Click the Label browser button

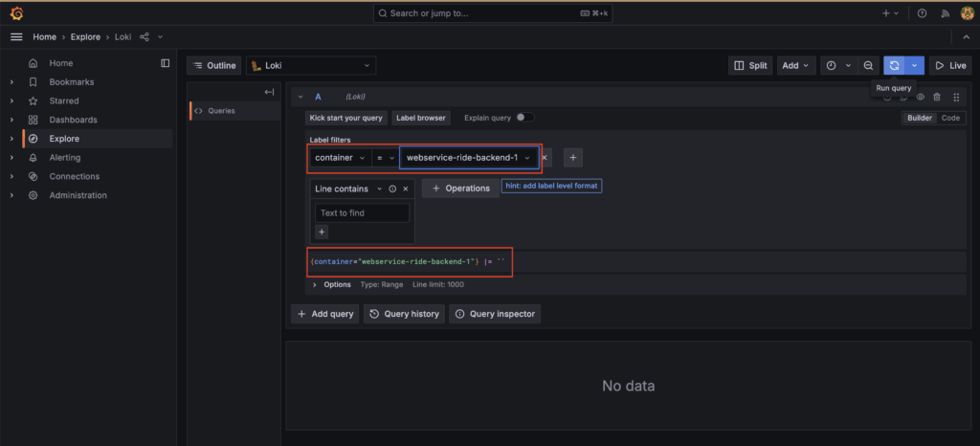click(421, 118)
